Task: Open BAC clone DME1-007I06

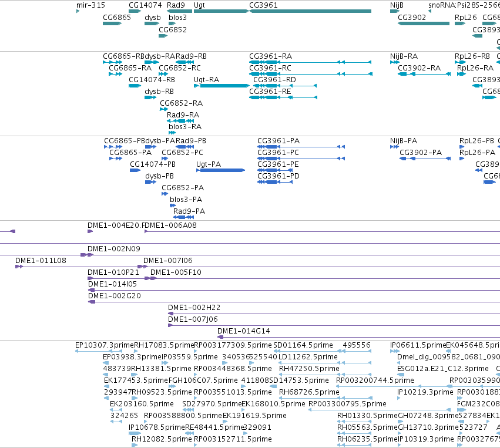Action: pos(168,260)
